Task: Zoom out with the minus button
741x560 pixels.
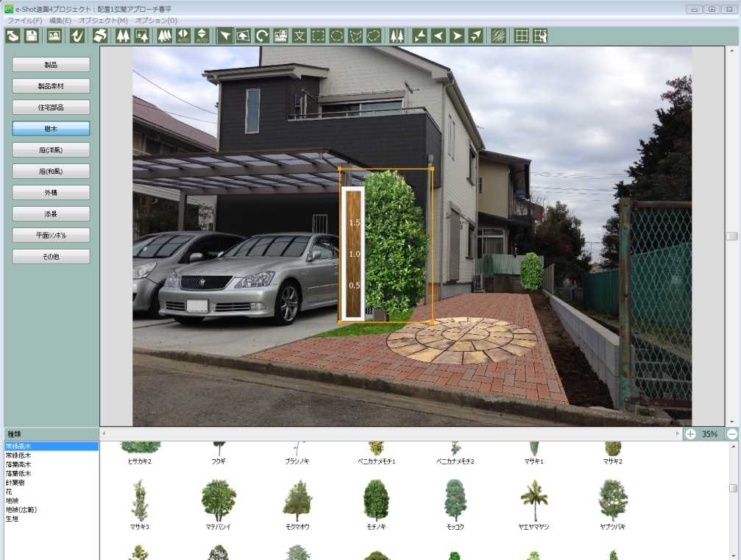Action: 732,434
